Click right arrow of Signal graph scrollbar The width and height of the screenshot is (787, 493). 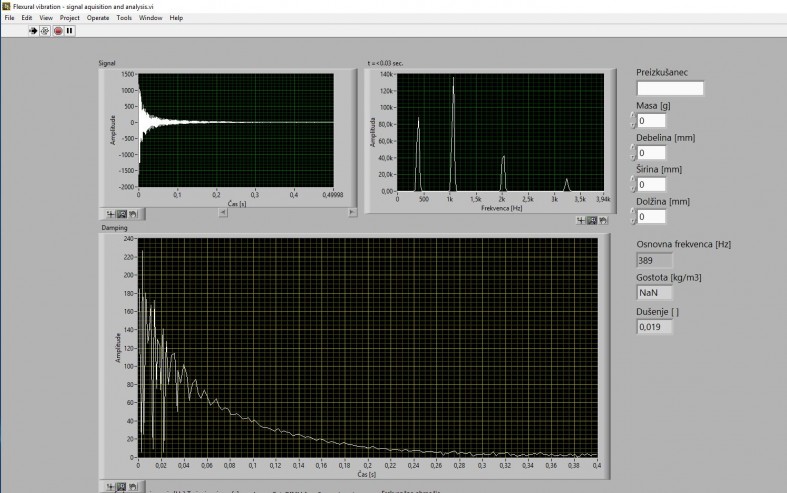click(352, 212)
